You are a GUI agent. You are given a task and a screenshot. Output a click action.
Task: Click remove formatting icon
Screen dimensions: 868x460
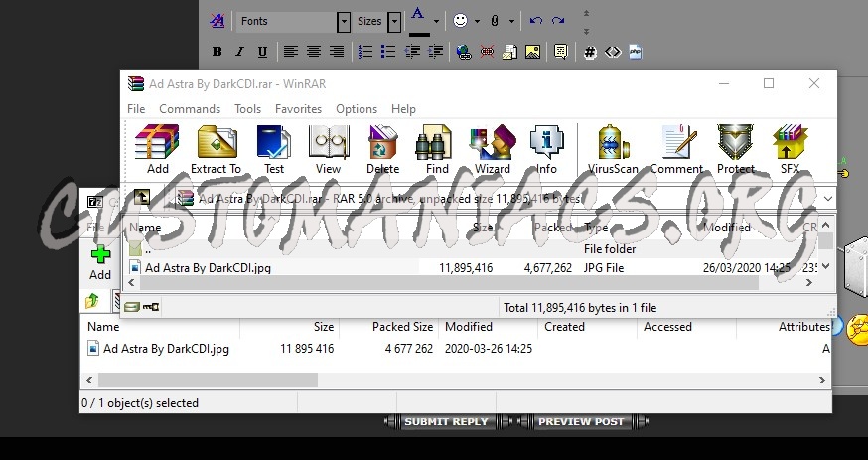click(217, 21)
